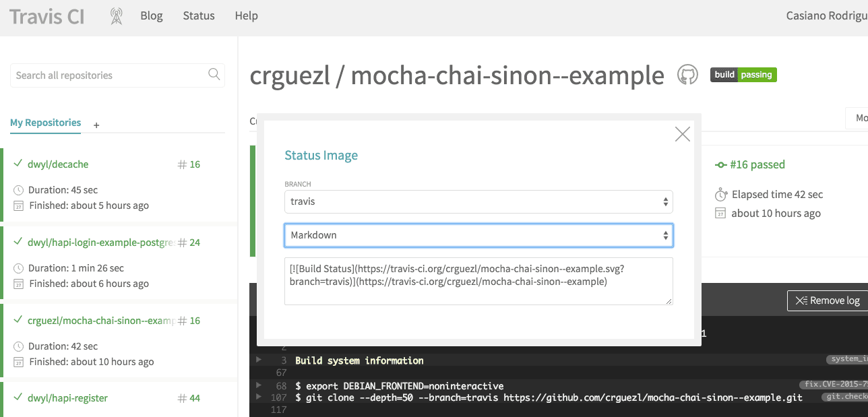Click the build passing status badge
The image size is (868, 417).
[x=743, y=75]
